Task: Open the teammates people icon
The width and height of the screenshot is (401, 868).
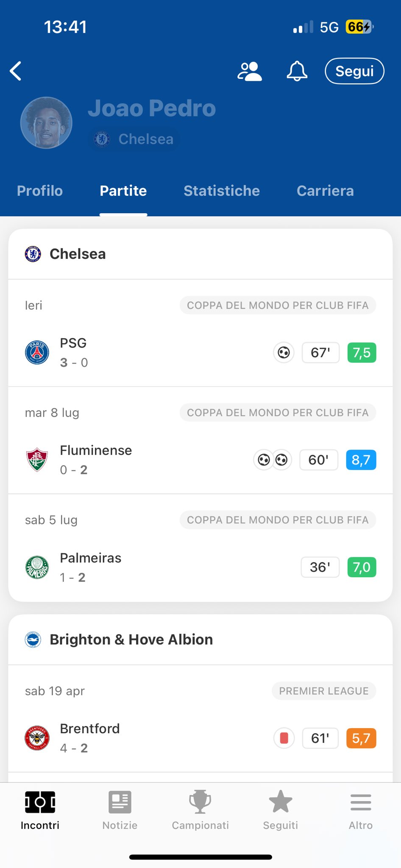Action: 249,71
